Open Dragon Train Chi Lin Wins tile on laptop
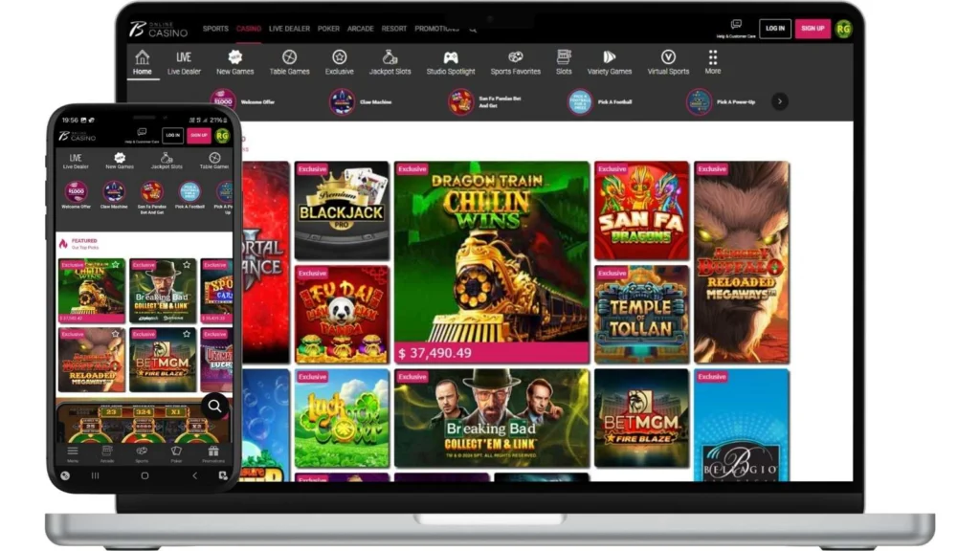This screenshot has height=551, width=980. pos(492,262)
